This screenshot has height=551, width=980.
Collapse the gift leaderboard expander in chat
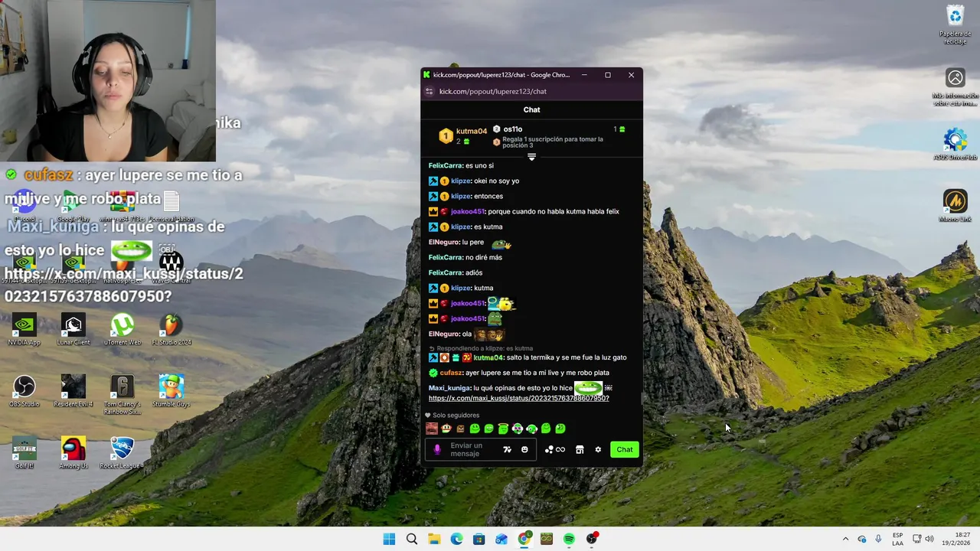pyautogui.click(x=531, y=157)
